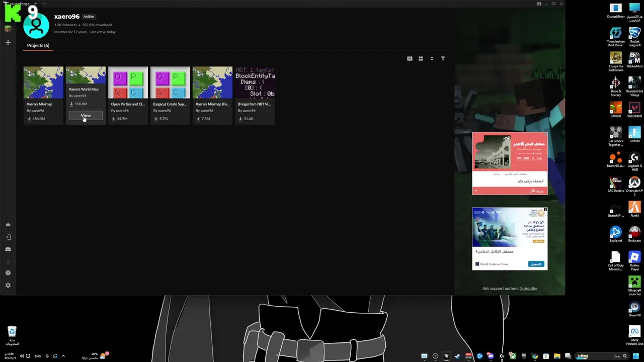Open Blade & Sorcery desktop shortcut
Screen dimensions: 644x362
(x=616, y=87)
